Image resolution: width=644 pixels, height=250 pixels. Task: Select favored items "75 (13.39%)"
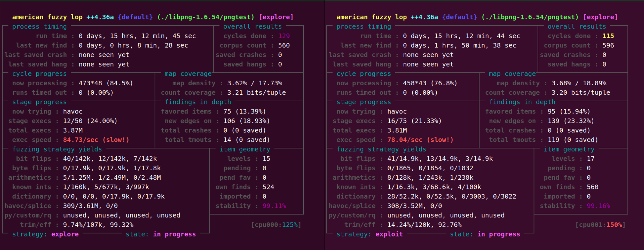coord(245,112)
